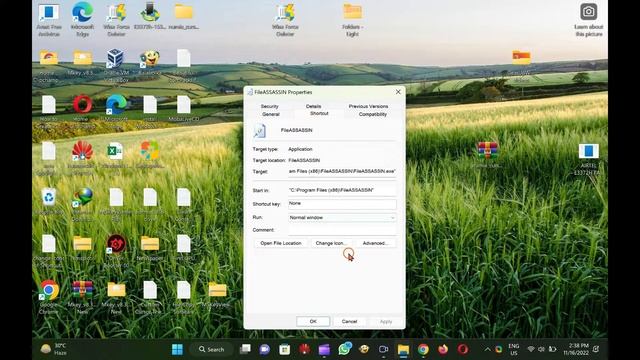Click the Start in input field
Screen dimensions: 640x360
[x=342, y=190]
